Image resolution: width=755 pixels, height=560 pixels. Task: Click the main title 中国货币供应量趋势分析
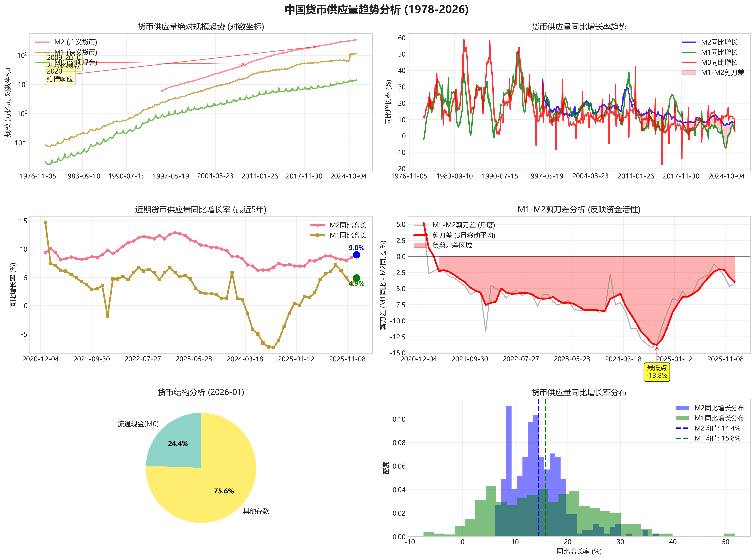[x=377, y=10]
